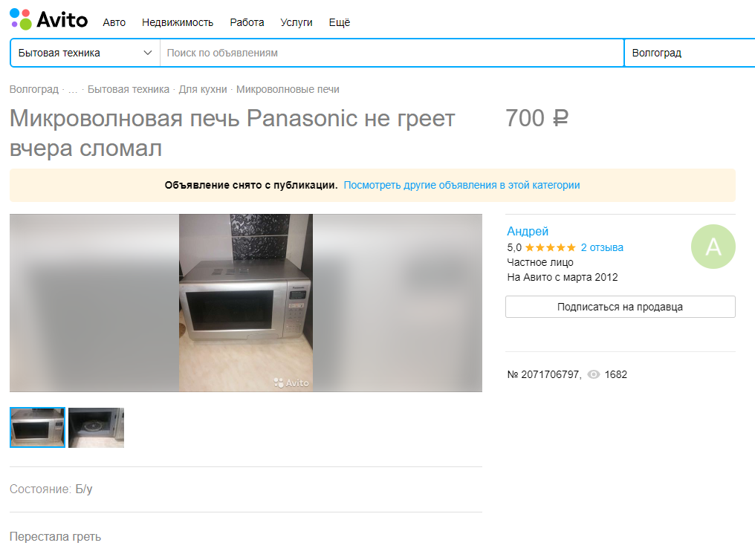Image resolution: width=755 pixels, height=560 pixels.
Task: Open seller avatar with letter A
Action: click(x=713, y=247)
